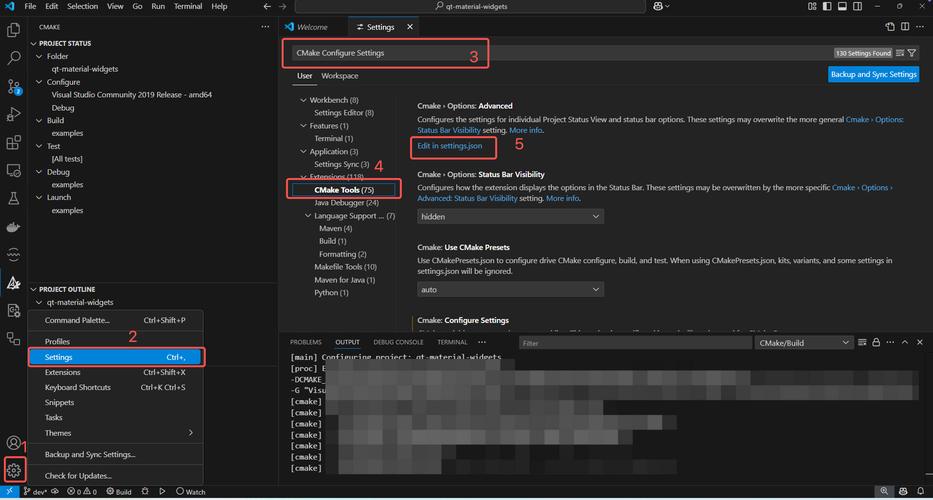Screen dimensions: 933x500
Task: Select Keyboard Shortcuts in the manage menu
Action: [115, 387]
